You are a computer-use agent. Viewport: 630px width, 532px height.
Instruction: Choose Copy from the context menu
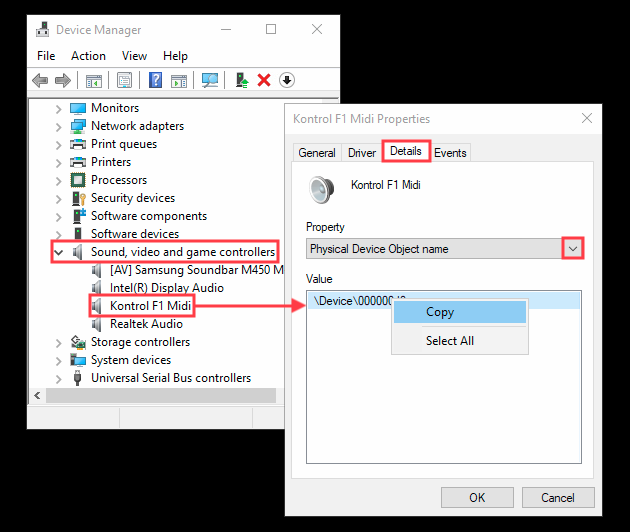tap(440, 312)
